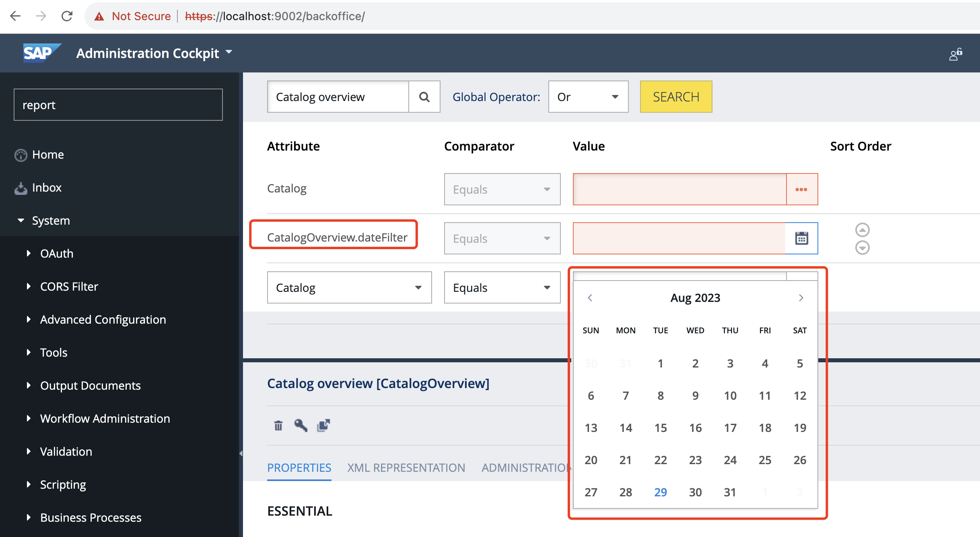Image resolution: width=980 pixels, height=537 pixels.
Task: Select August 10 in the calendar
Action: [730, 396]
